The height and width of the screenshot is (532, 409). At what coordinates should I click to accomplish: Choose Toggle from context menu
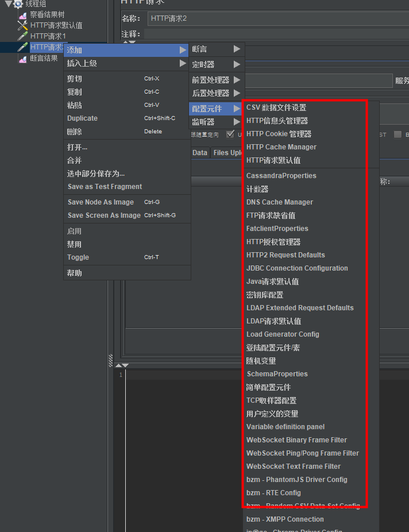click(127, 257)
